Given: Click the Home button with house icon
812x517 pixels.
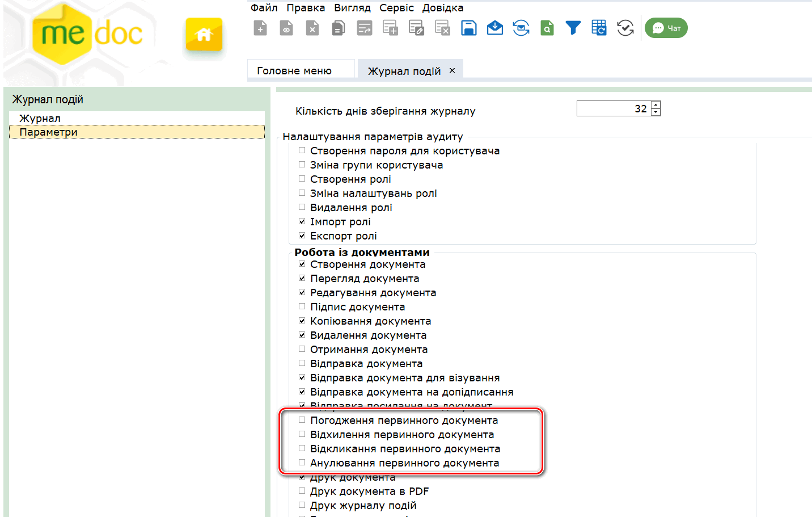Looking at the screenshot, I should (x=204, y=35).
